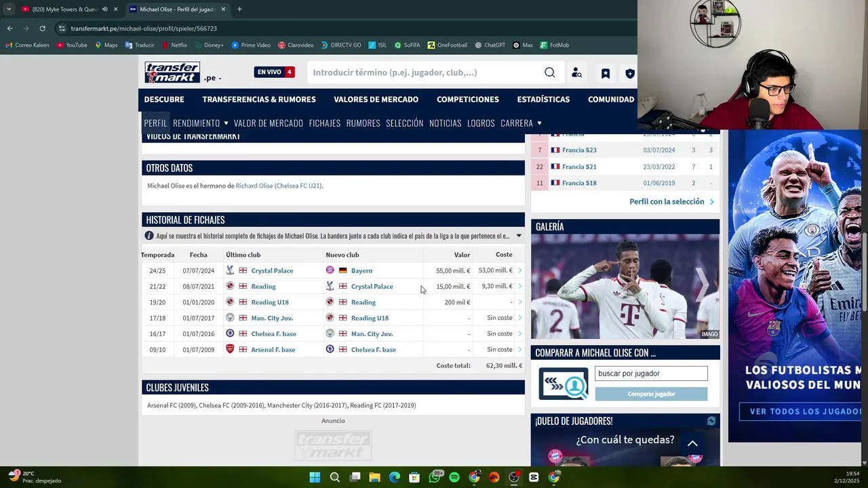Click the search magnifier icon

pos(550,73)
